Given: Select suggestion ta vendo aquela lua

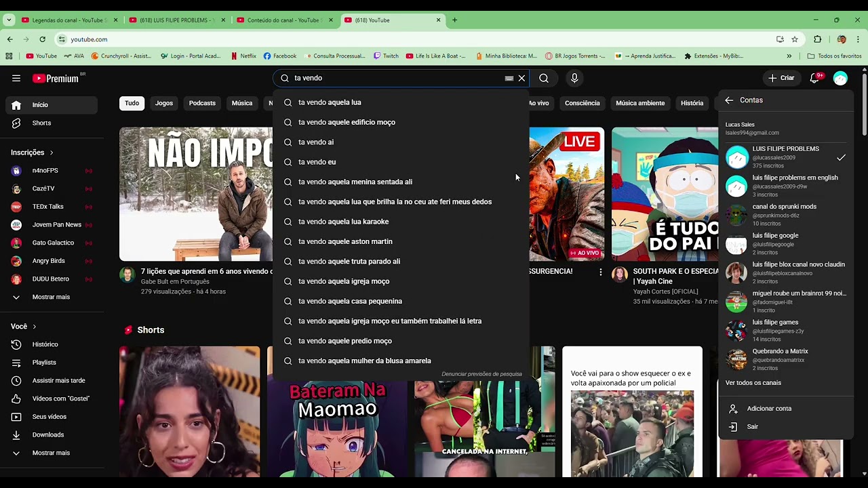Looking at the screenshot, I should click(401, 102).
